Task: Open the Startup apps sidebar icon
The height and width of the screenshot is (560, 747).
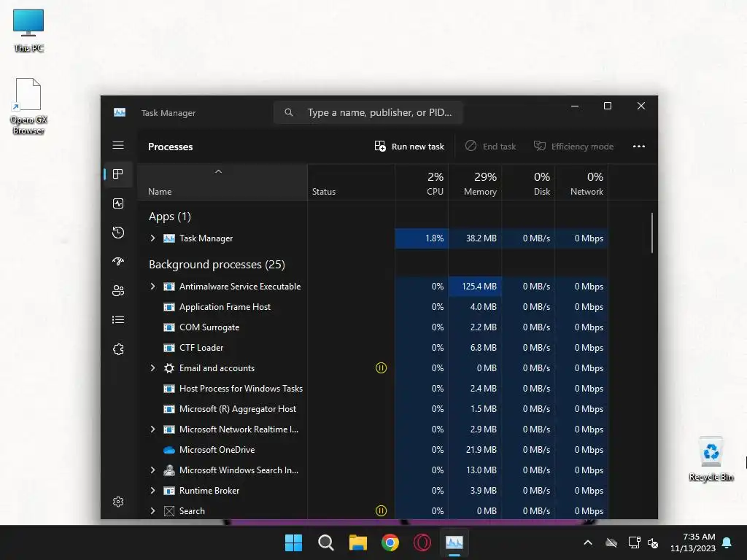Action: click(118, 262)
